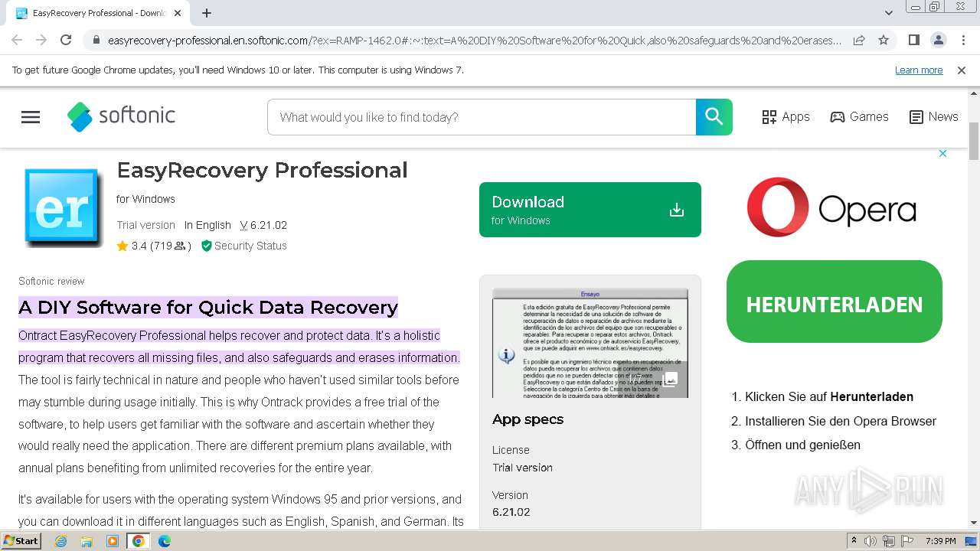Show hidden system tray icons
Screen dimensions: 980x551
pyautogui.click(x=854, y=541)
